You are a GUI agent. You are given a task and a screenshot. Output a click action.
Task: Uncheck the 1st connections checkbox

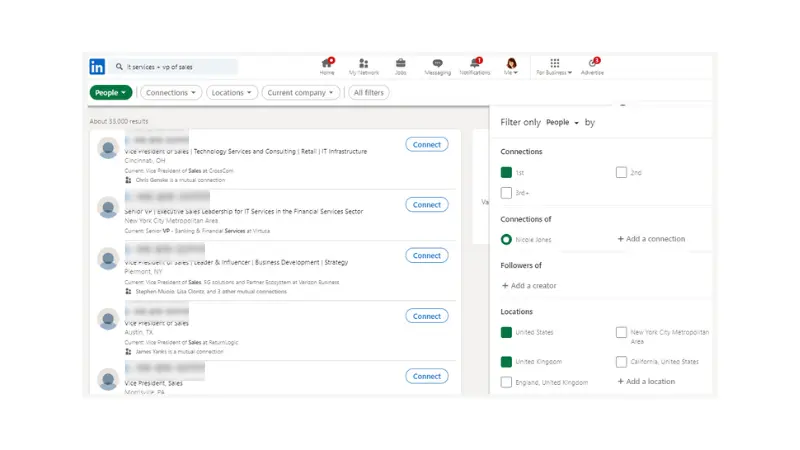[506, 172]
